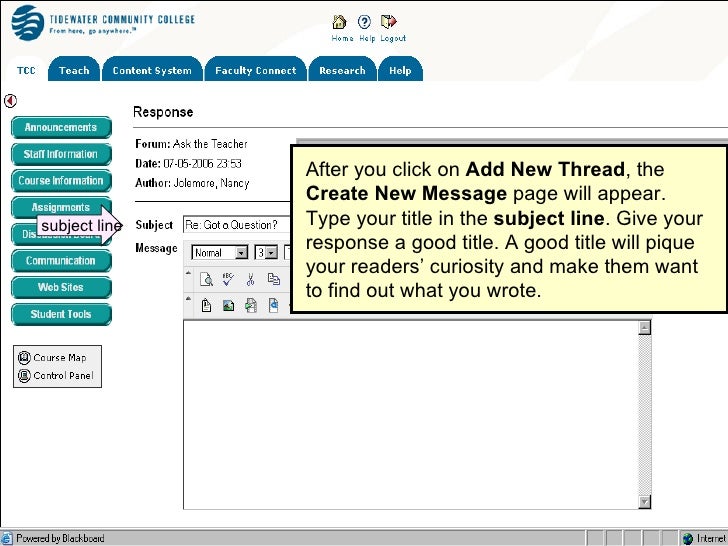Open the Web Sites button
Viewport: 728px width, 546px height.
click(x=61, y=287)
